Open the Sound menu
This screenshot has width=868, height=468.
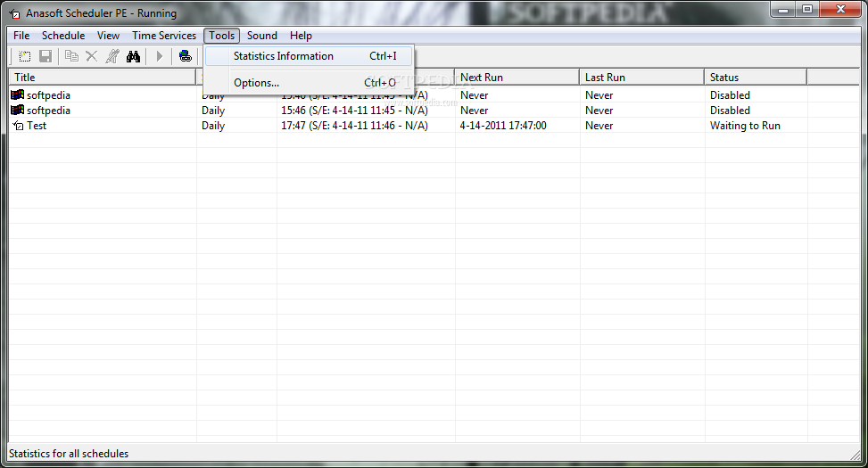click(x=262, y=36)
